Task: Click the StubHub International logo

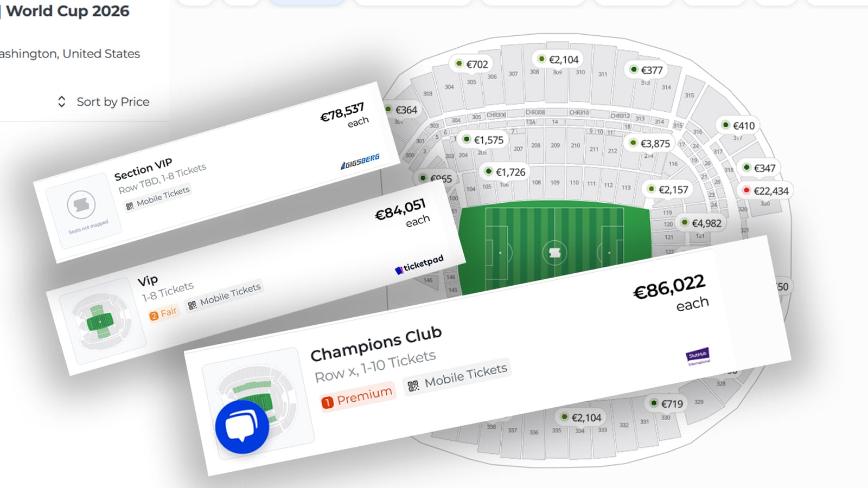Action: [x=698, y=356]
